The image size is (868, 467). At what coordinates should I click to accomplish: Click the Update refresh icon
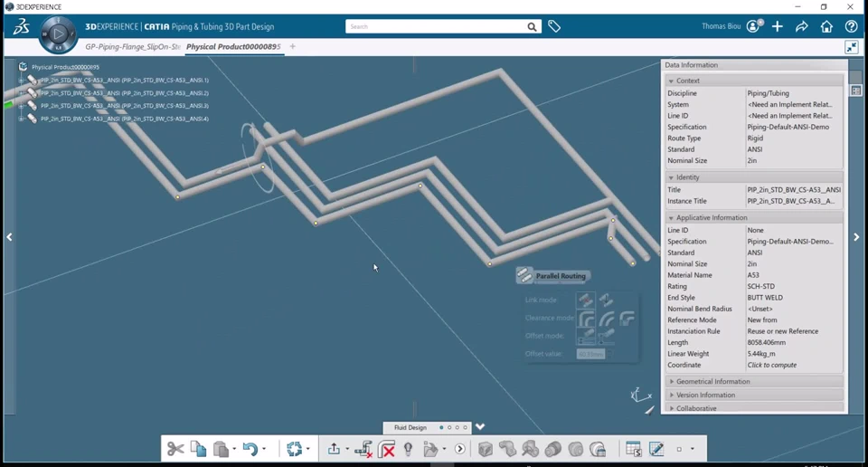295,449
